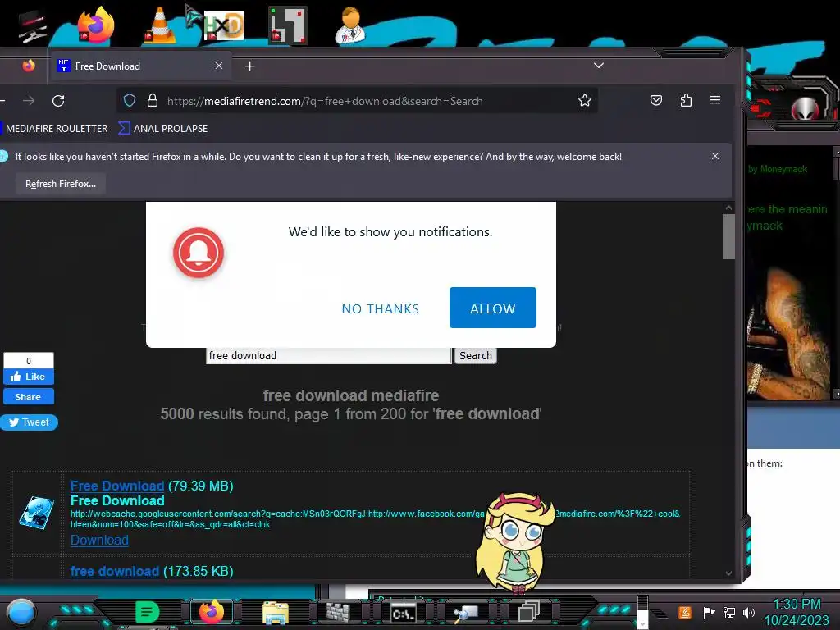Viewport: 840px width, 630px height.
Task: Click the hard drive file icon
Action: tap(36, 513)
